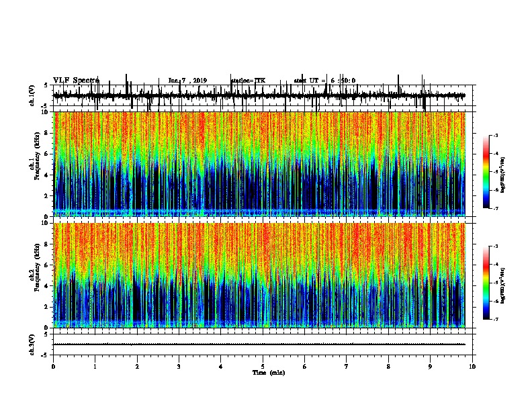Image resolution: width=532 pixels, height=411 pixels.
Task: Click the "-3" tick on ch.2 colorbar
Action: coord(496,246)
